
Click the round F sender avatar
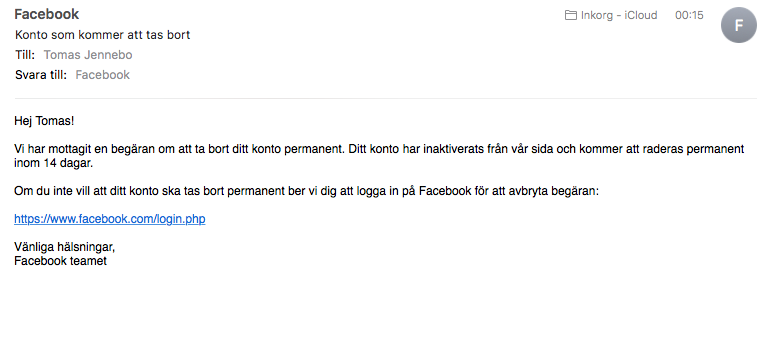738,25
